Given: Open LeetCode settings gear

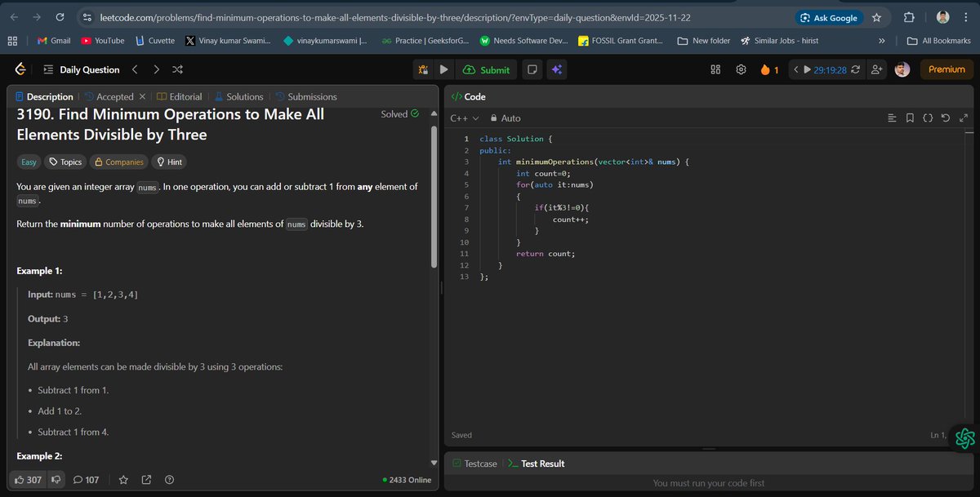Looking at the screenshot, I should pyautogui.click(x=741, y=70).
